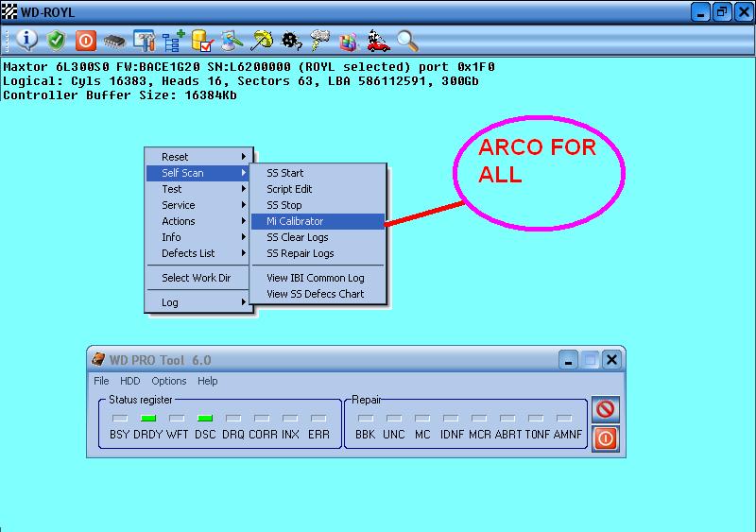Image resolution: width=756 pixels, height=532 pixels.
Task: Restore down the WD-ROYL window
Action: (722, 11)
